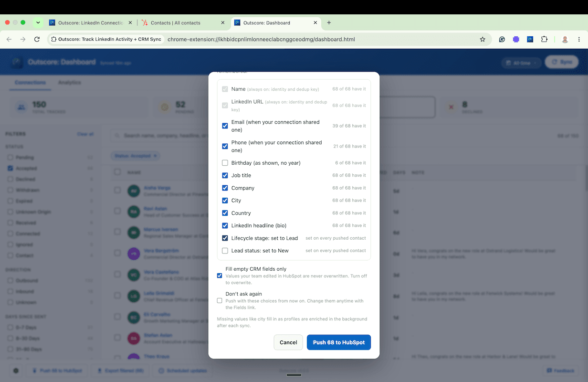Click the dimmed Sync button in dashboard header
The image size is (588, 382).
click(x=561, y=62)
